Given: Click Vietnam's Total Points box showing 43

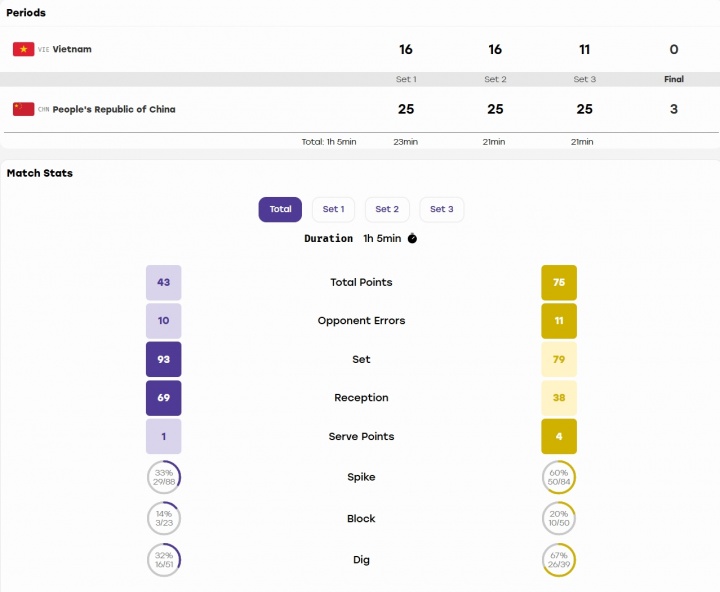Looking at the screenshot, I should tap(163, 282).
